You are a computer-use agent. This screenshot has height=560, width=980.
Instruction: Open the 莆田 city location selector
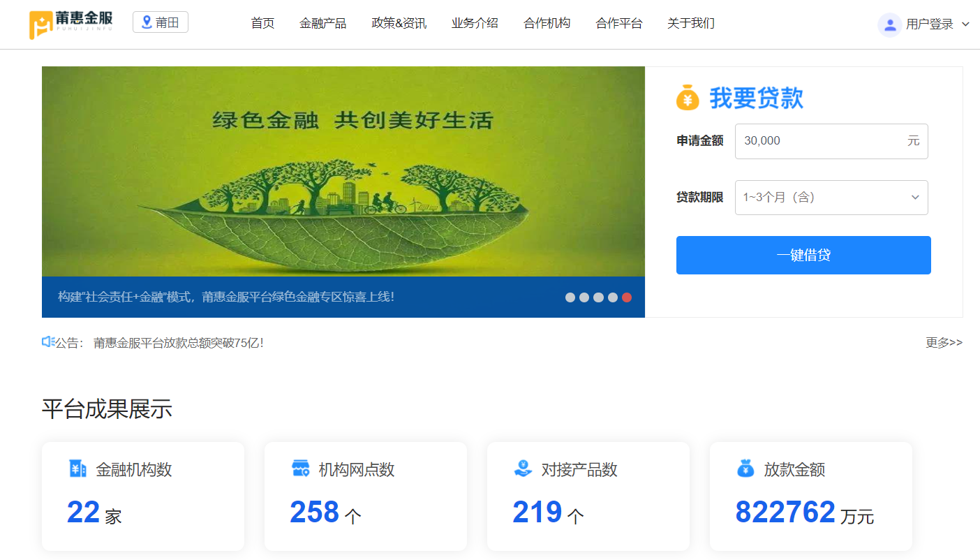coord(161,22)
